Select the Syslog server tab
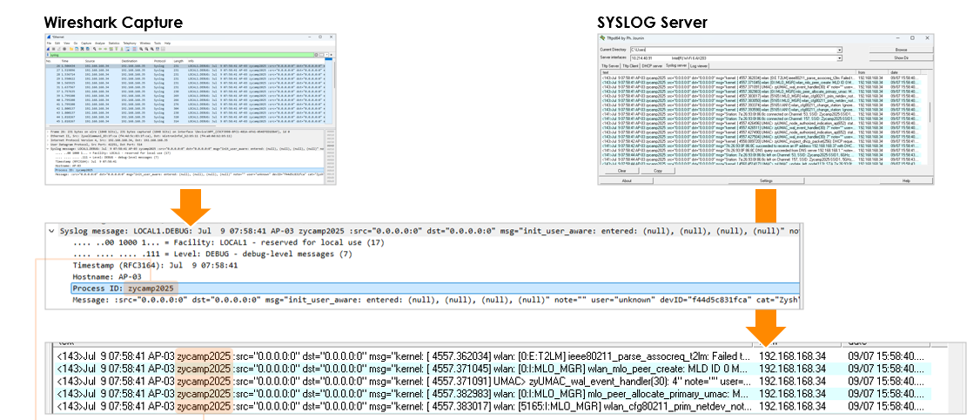Screen dimensions: 980x420 click(676, 65)
